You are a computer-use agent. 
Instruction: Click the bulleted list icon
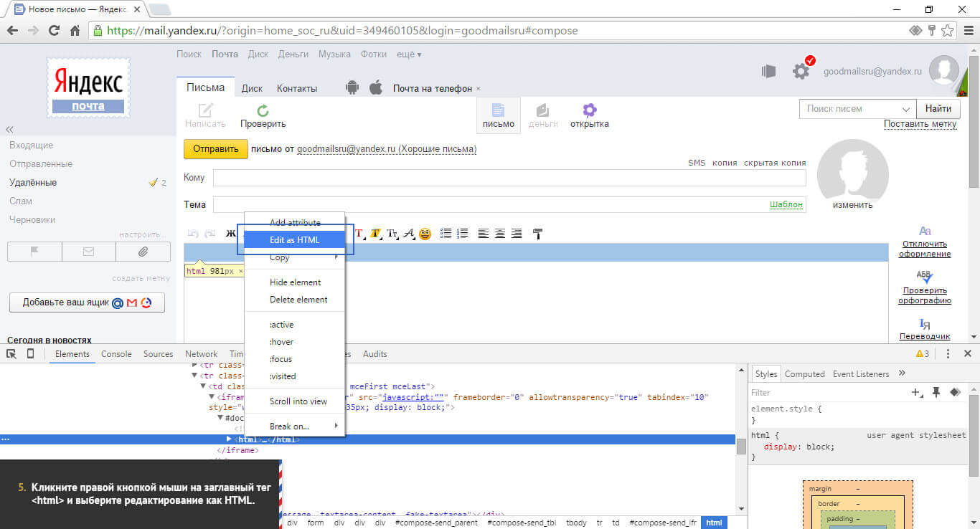446,234
